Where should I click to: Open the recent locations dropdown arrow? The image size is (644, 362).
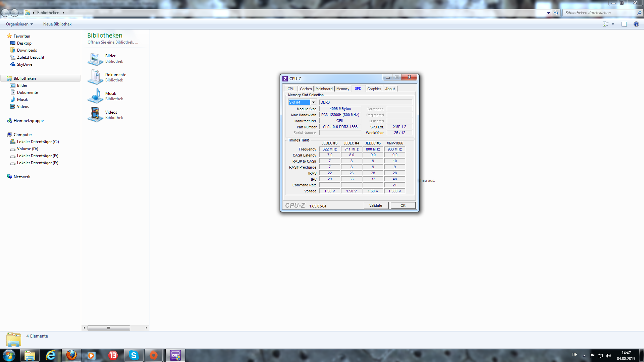click(x=21, y=13)
